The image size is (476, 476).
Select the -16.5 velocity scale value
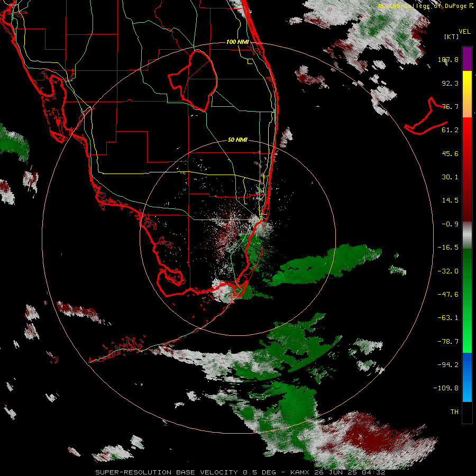[x=448, y=248]
